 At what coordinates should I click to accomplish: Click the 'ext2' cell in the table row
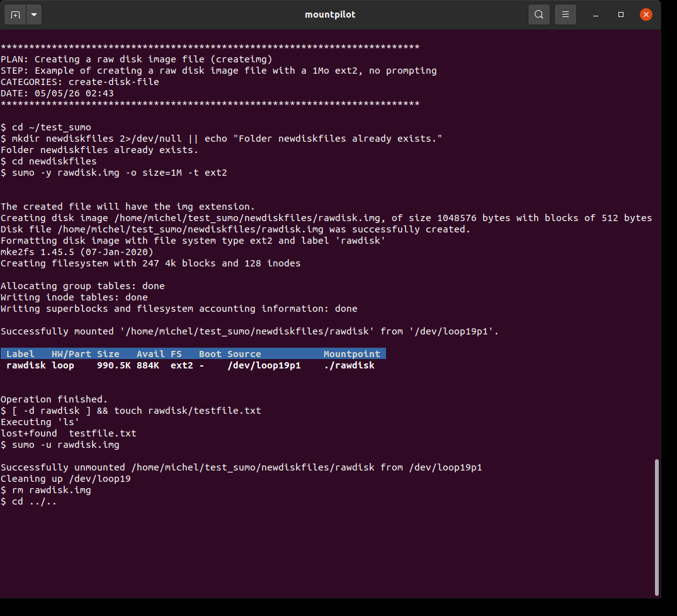click(x=182, y=365)
